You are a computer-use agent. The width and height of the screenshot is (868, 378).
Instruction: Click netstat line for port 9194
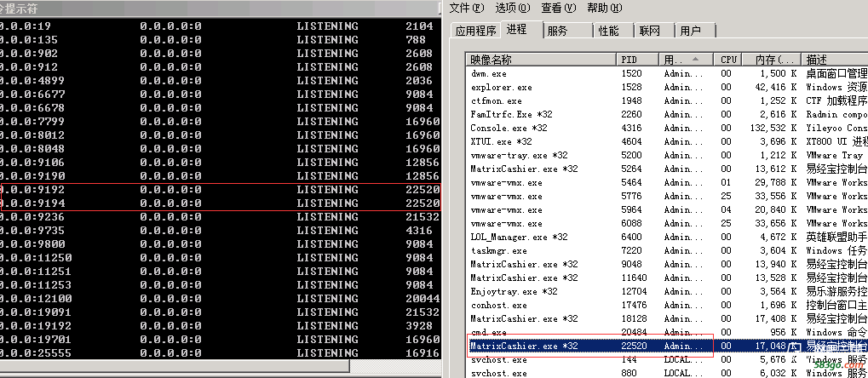(221, 203)
